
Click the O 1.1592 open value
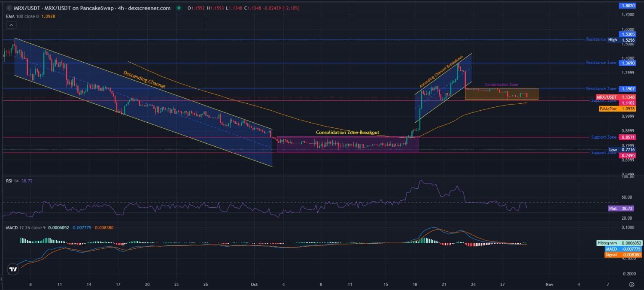pos(197,8)
